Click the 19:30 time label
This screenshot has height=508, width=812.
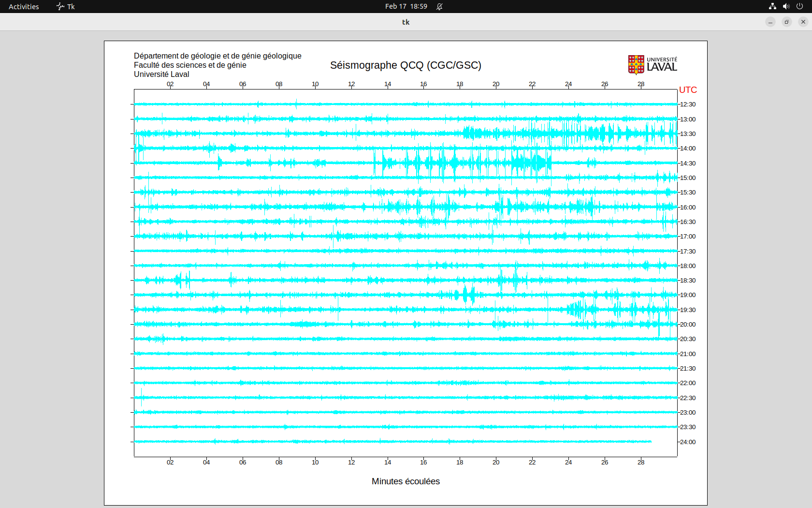[688, 310]
